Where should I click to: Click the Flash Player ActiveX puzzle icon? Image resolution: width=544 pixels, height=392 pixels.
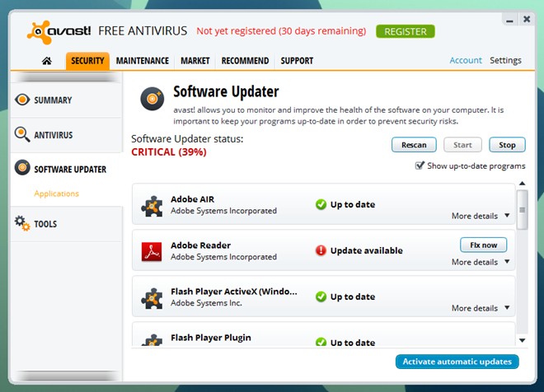pyautogui.click(x=152, y=298)
